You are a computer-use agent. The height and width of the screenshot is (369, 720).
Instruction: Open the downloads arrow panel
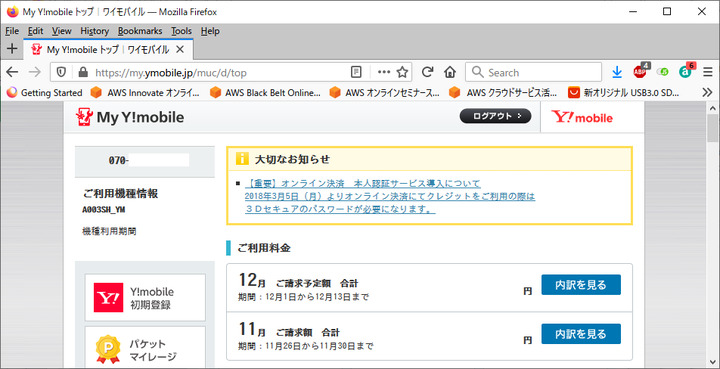tap(617, 72)
